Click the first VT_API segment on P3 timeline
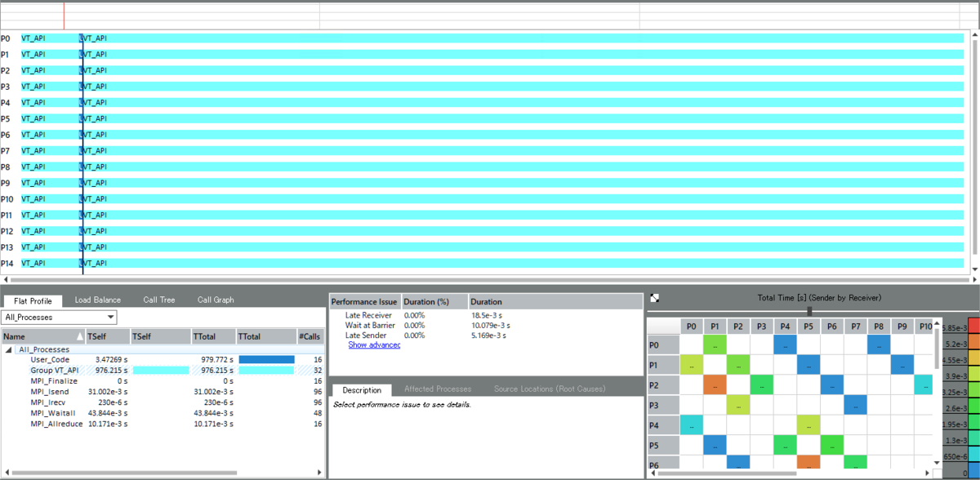The height and width of the screenshot is (480, 980). (50, 87)
